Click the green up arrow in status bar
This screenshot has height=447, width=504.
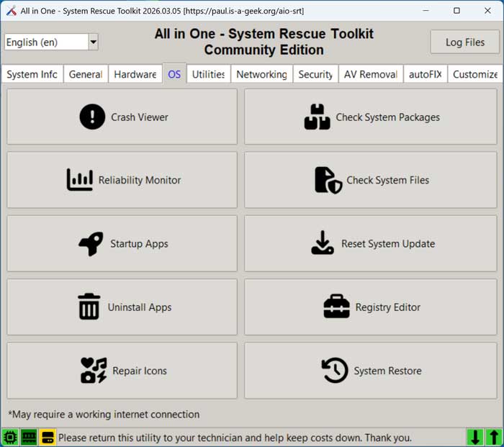(x=493, y=437)
